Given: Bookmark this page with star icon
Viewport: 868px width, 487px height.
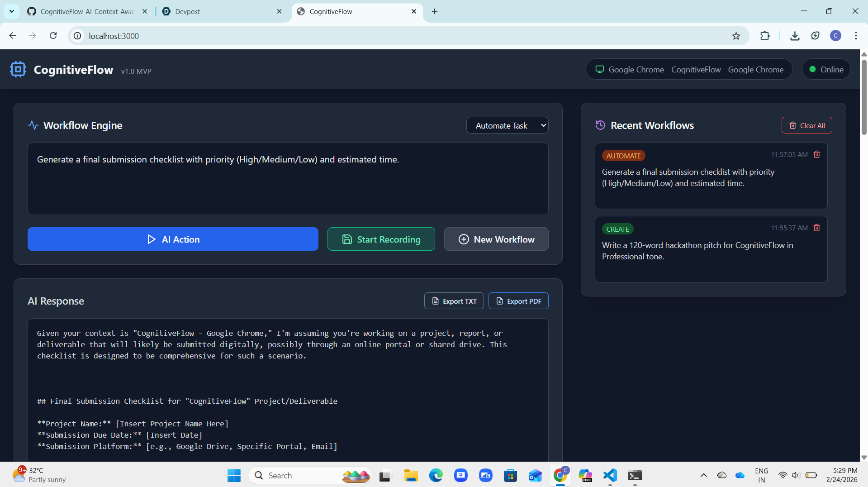Looking at the screenshot, I should (x=736, y=36).
